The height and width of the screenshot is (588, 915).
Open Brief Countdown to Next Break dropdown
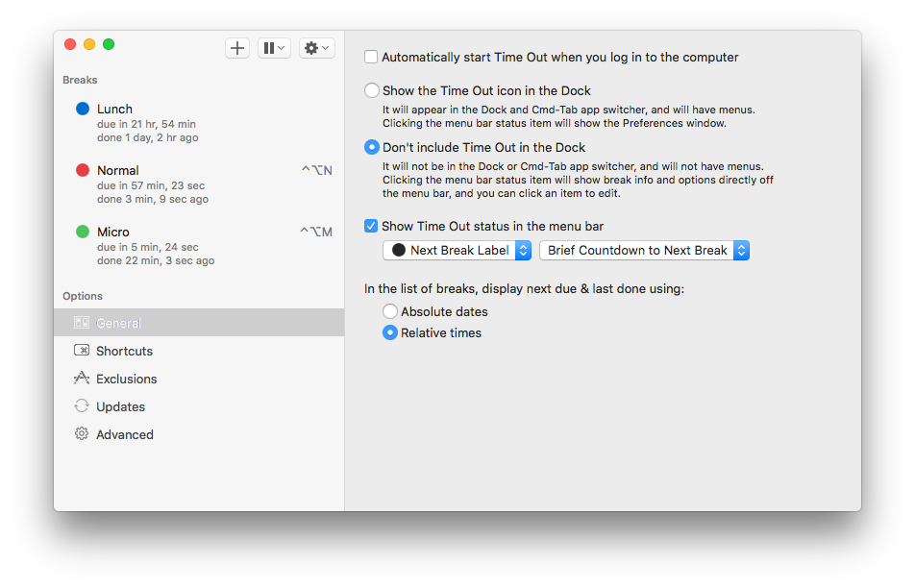pos(644,250)
